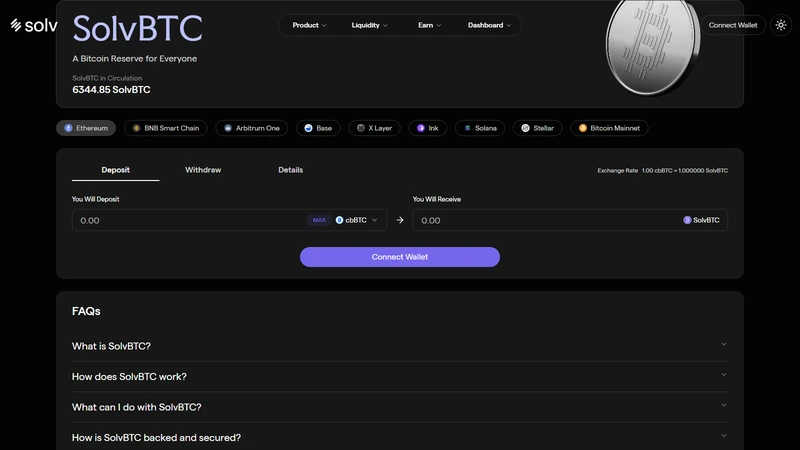Image resolution: width=800 pixels, height=450 pixels.
Task: Click the Solv logo
Action: coord(34,25)
